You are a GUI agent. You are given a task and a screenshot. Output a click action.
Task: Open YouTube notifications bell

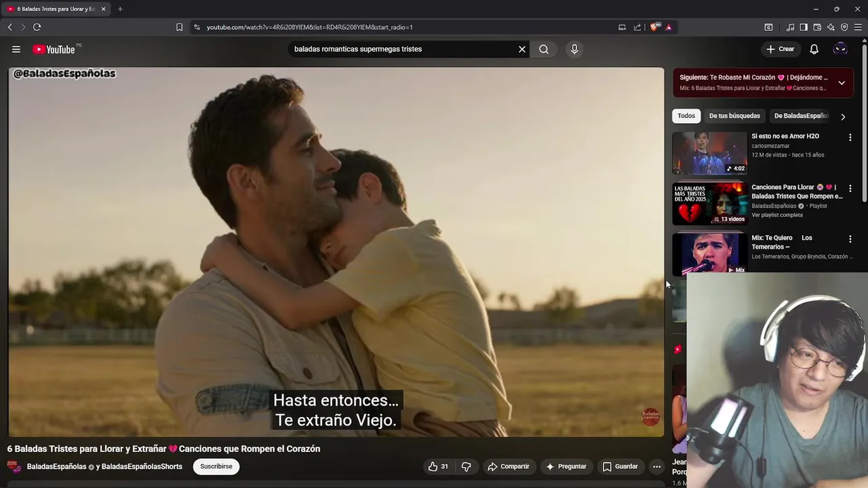814,49
